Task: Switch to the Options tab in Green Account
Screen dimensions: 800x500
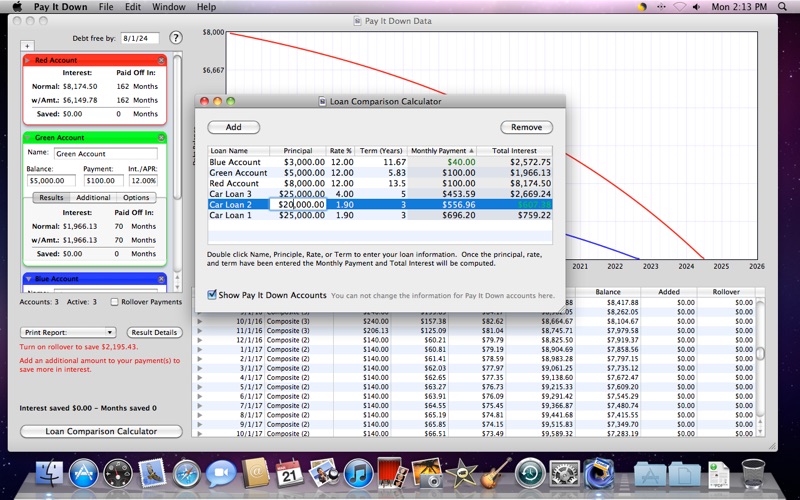Action: point(136,197)
